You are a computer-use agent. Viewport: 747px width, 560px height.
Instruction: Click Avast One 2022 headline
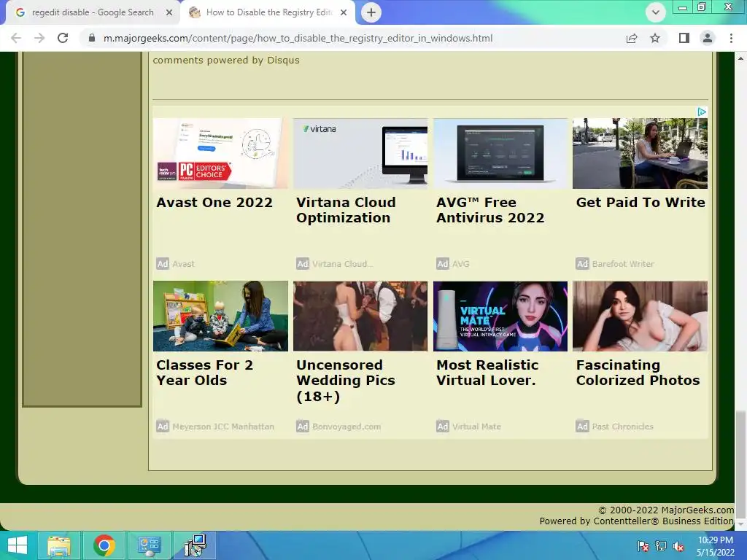point(214,203)
